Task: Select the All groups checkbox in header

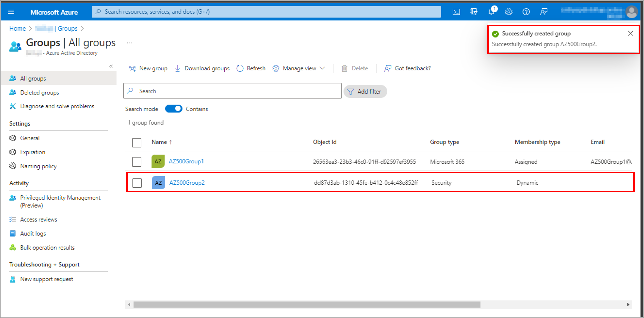Action: tap(136, 143)
